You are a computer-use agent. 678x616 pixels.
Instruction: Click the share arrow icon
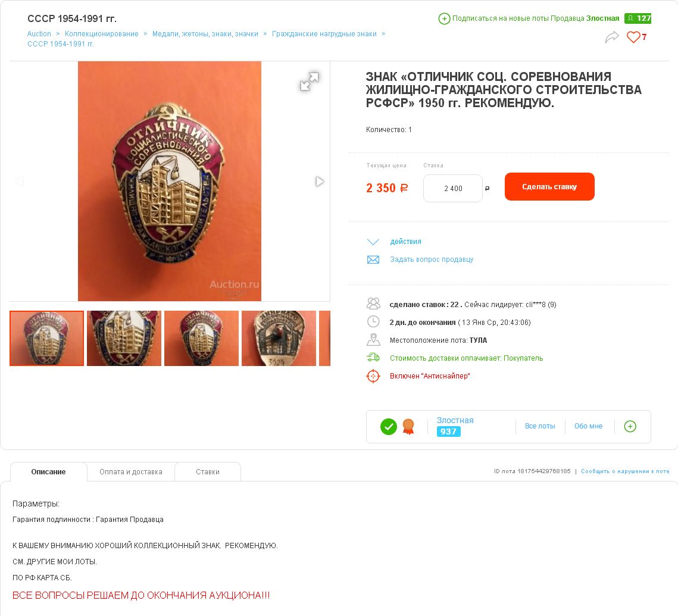(x=612, y=37)
